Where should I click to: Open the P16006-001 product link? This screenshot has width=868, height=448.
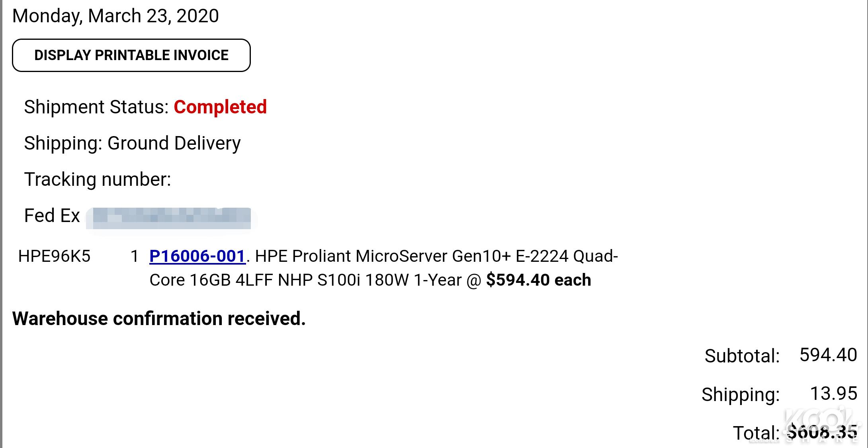pos(197,256)
